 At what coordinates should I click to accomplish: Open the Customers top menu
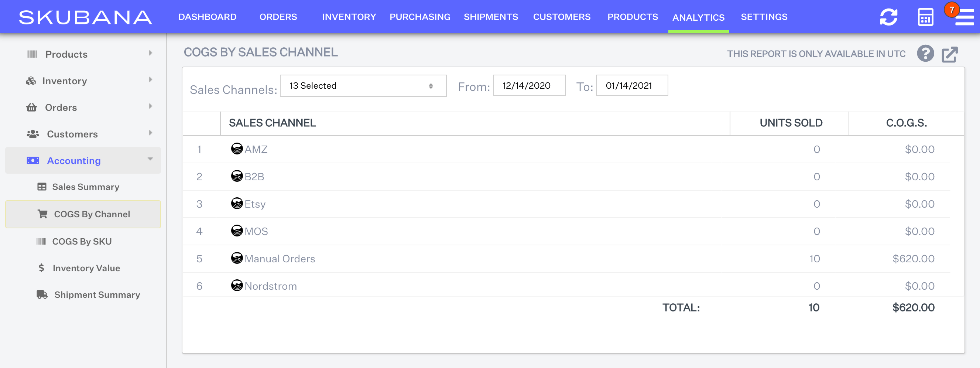coord(562,17)
